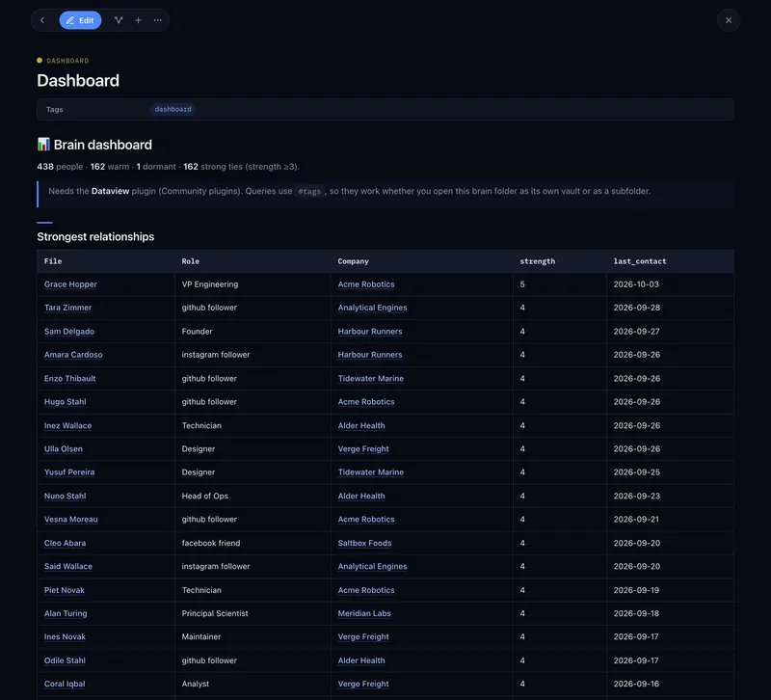Screen dimensions: 771x700
Task: Add new note with plus icon
Action: (x=138, y=20)
